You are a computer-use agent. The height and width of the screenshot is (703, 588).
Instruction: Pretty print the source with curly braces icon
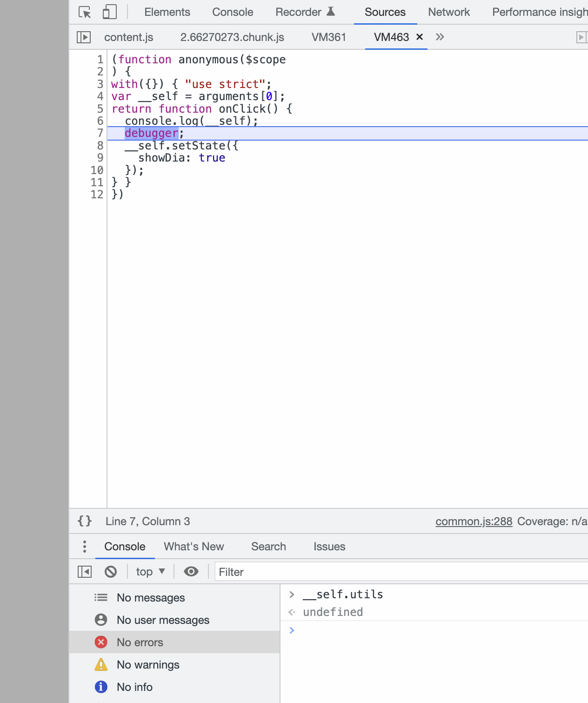pos(84,521)
